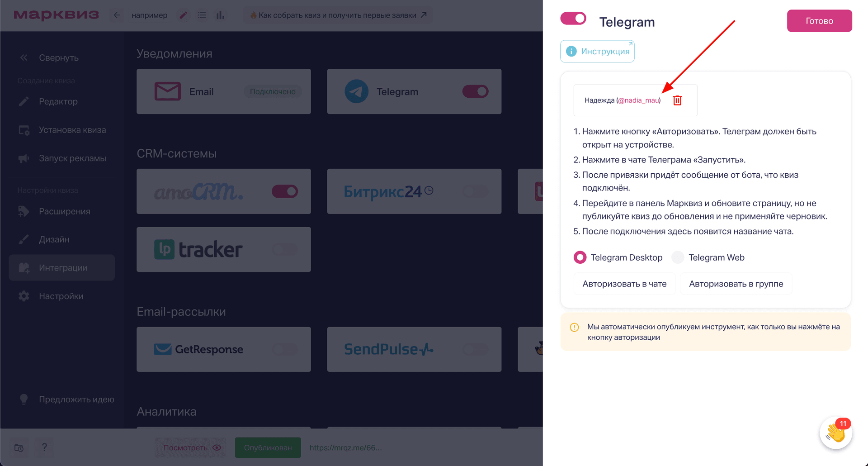Click Авторизовать в чате button
The width and height of the screenshot is (868, 466).
[624, 284]
